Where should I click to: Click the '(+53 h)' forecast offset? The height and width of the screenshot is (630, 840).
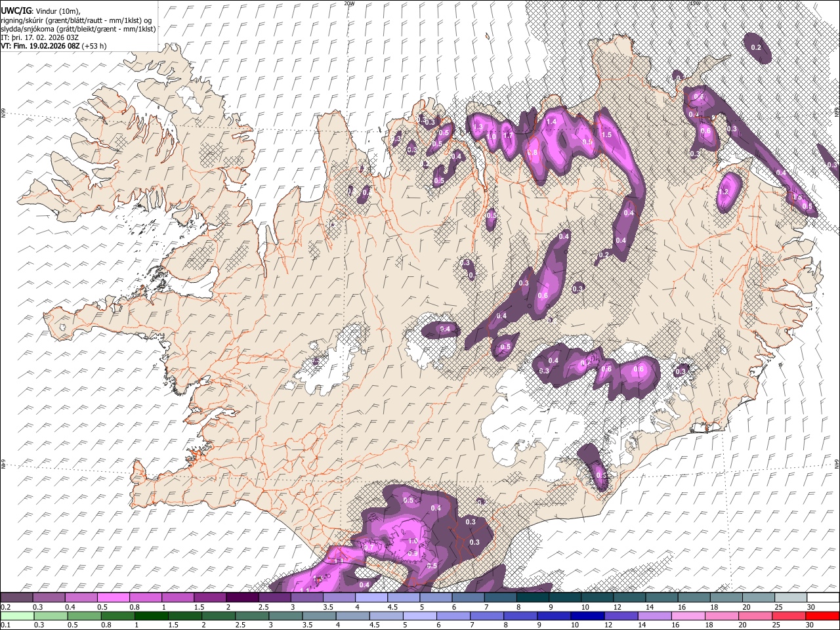coord(94,46)
